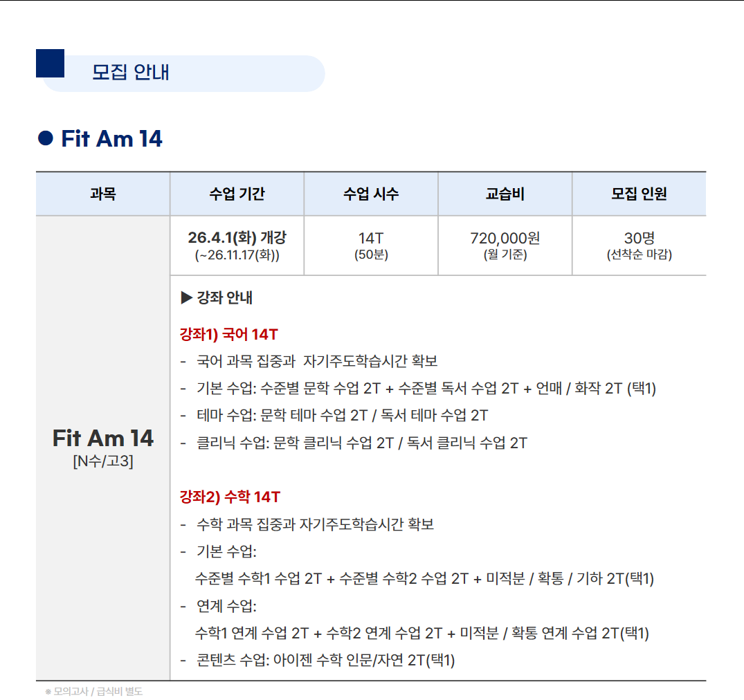
Task: Select the 과목 column header
Action: (103, 194)
